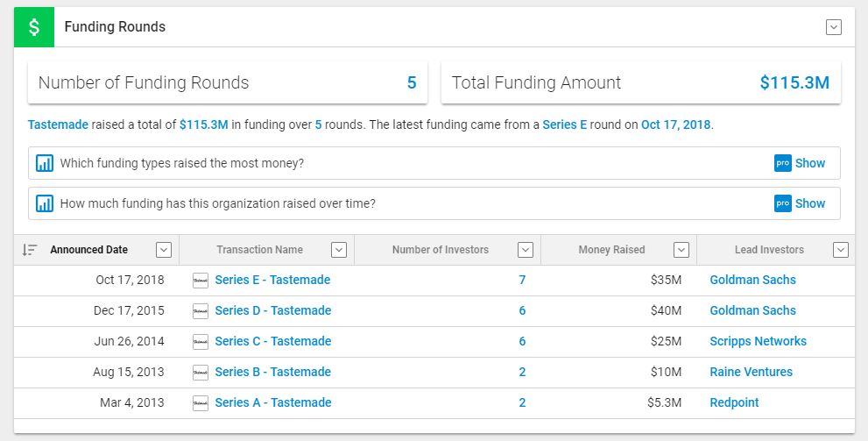
Task: Click the Tastemade logo beside Series A
Action: pyautogui.click(x=201, y=403)
